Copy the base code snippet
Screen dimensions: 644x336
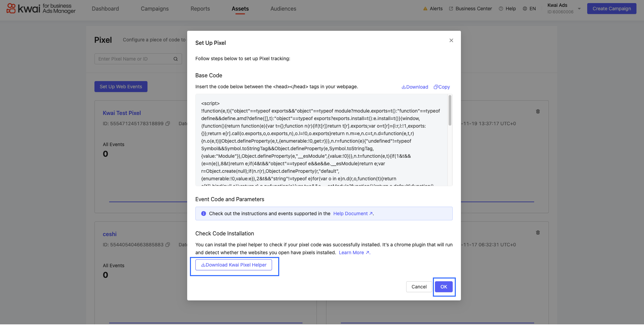(x=442, y=87)
